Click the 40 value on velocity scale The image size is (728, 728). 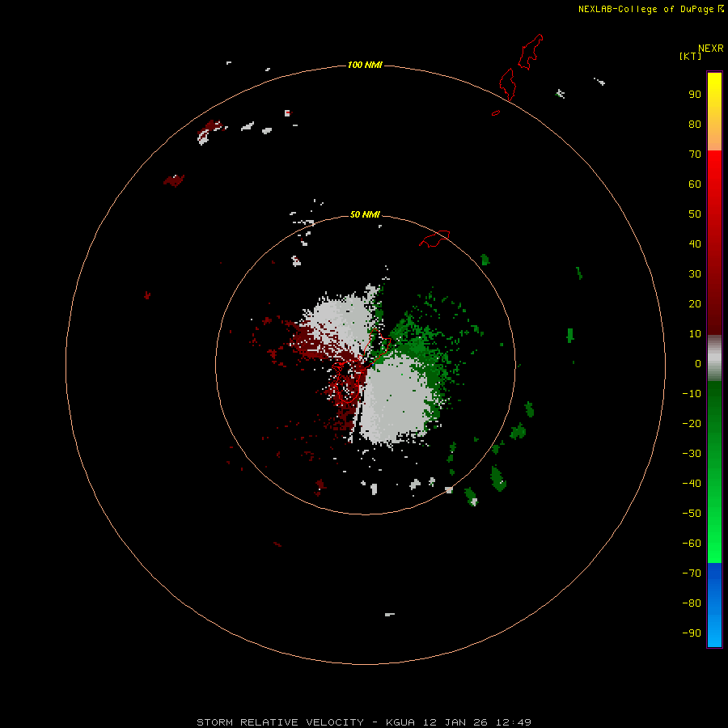(x=695, y=244)
